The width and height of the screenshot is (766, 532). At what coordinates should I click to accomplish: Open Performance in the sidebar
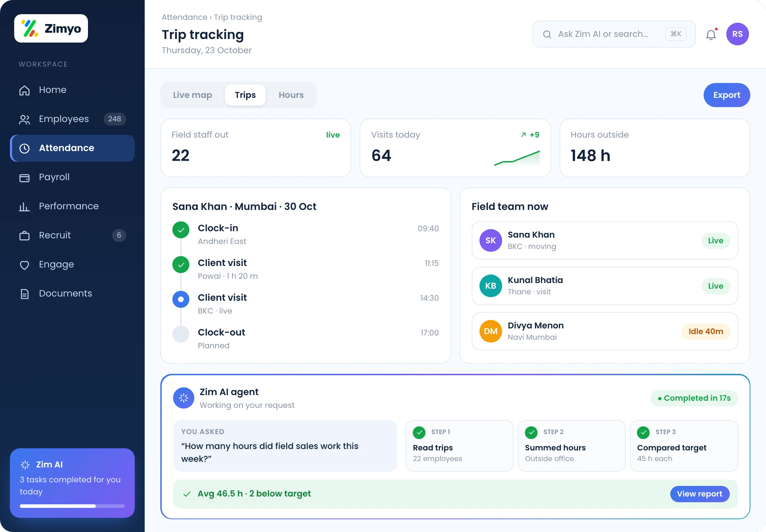point(72,206)
